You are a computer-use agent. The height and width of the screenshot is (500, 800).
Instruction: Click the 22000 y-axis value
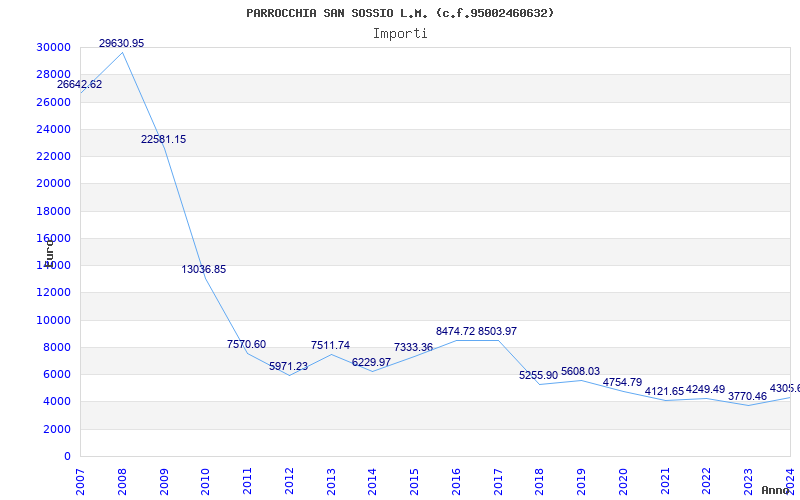[x=53, y=156]
